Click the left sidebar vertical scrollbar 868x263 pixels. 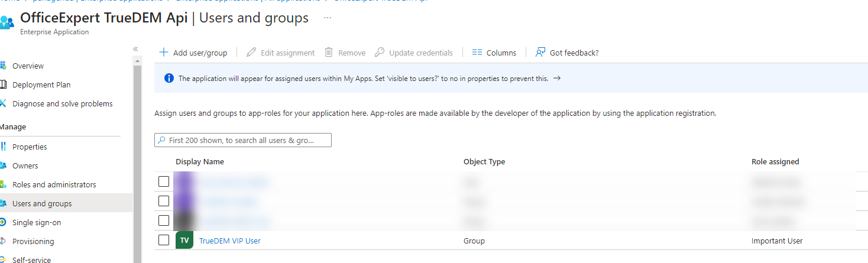point(137,160)
